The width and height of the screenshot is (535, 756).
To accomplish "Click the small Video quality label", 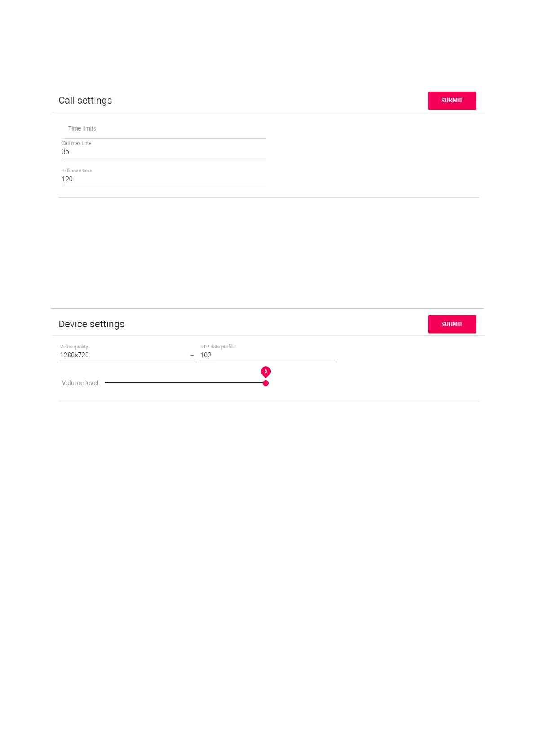I will (x=74, y=347).
